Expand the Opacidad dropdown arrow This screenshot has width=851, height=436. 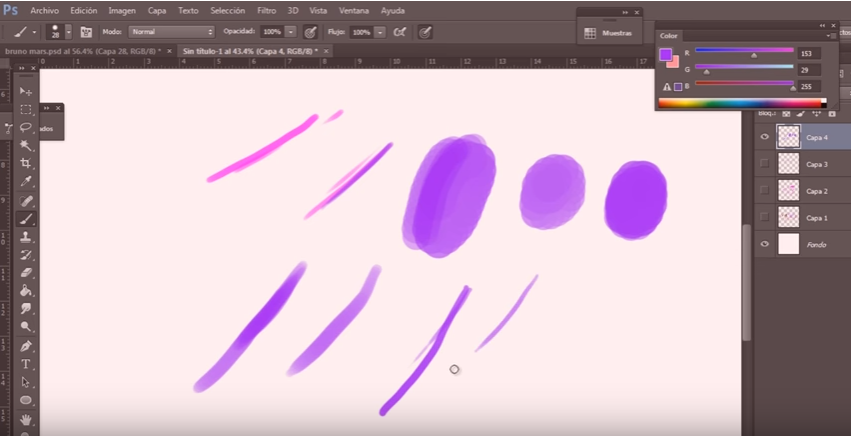[291, 32]
